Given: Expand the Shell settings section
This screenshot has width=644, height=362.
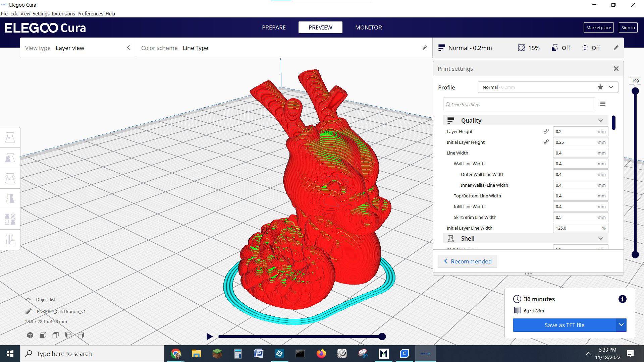Looking at the screenshot, I should click(601, 238).
